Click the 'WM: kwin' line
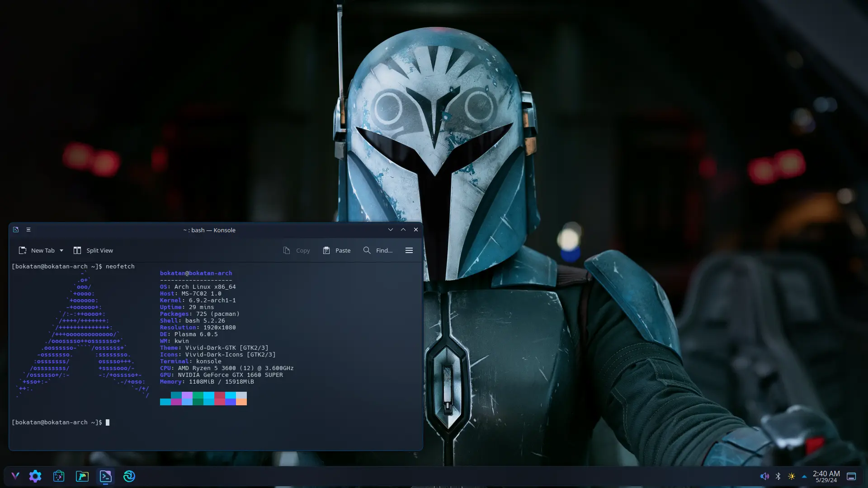 [x=174, y=341]
